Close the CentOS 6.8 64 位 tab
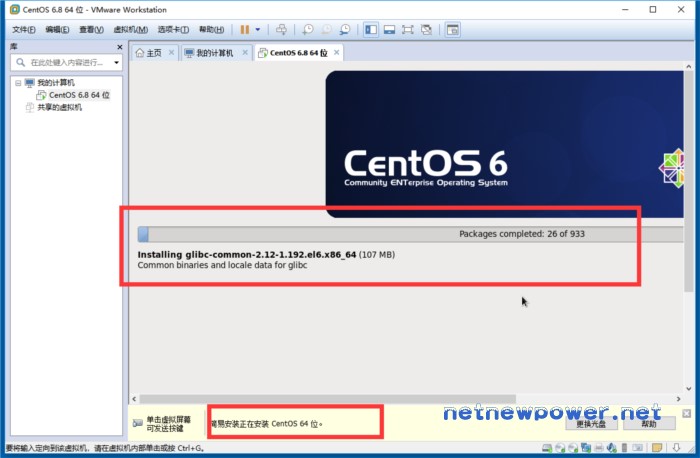Image resolution: width=700 pixels, height=458 pixels. coord(337,52)
